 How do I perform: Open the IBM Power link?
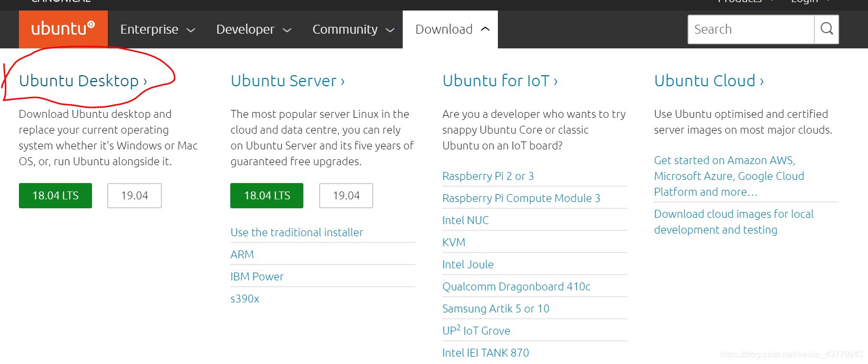pyautogui.click(x=257, y=277)
